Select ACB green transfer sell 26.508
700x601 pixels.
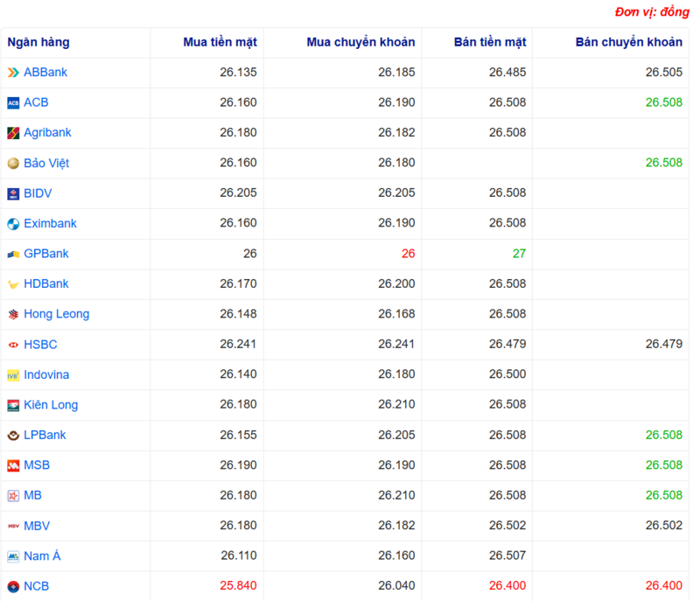[664, 102]
